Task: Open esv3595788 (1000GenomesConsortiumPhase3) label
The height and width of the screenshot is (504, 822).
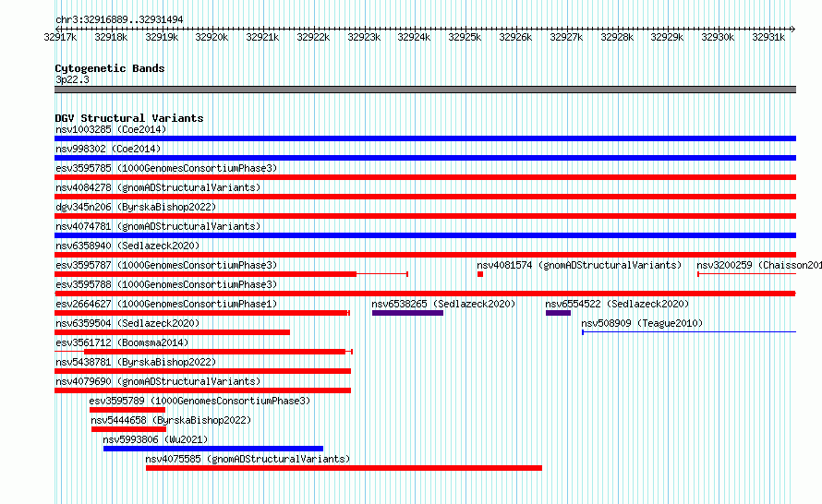Action: [166, 284]
